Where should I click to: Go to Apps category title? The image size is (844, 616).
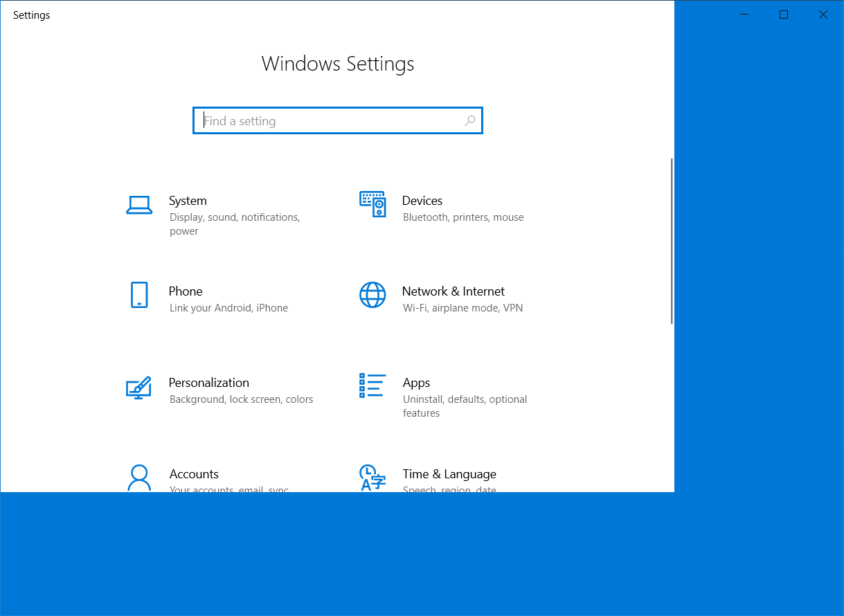click(x=417, y=383)
